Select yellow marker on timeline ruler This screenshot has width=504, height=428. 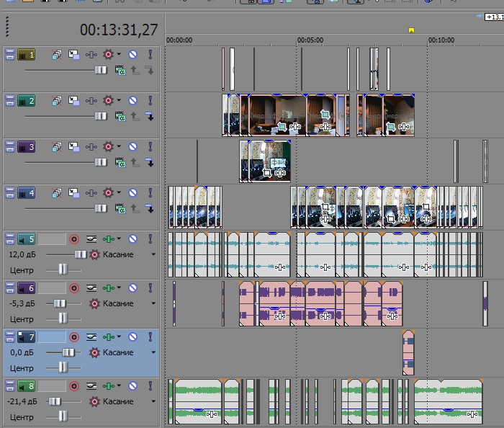tap(411, 30)
